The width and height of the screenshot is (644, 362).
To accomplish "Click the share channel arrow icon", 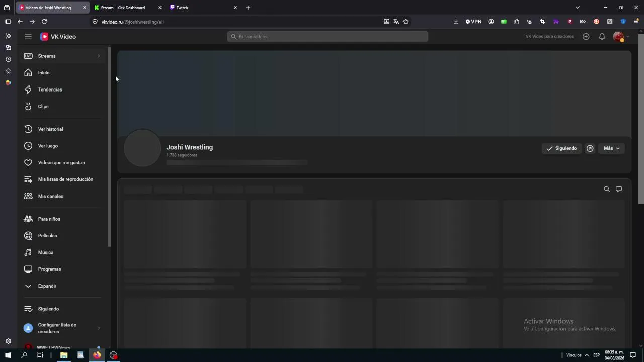I will (x=590, y=148).
